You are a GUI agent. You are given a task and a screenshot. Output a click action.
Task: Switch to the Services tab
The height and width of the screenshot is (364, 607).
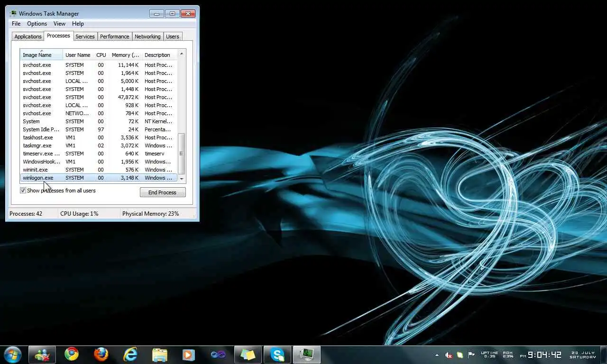pyautogui.click(x=85, y=36)
